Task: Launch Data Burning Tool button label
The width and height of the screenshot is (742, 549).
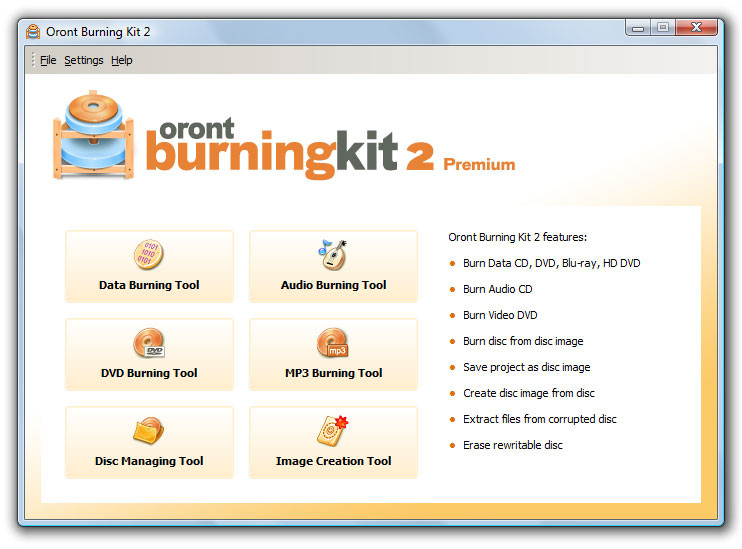Action: coord(149,285)
